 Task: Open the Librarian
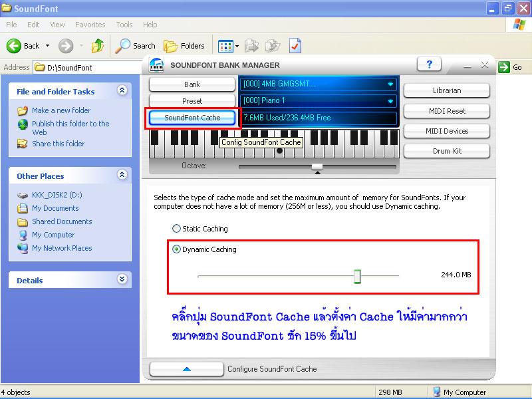447,90
